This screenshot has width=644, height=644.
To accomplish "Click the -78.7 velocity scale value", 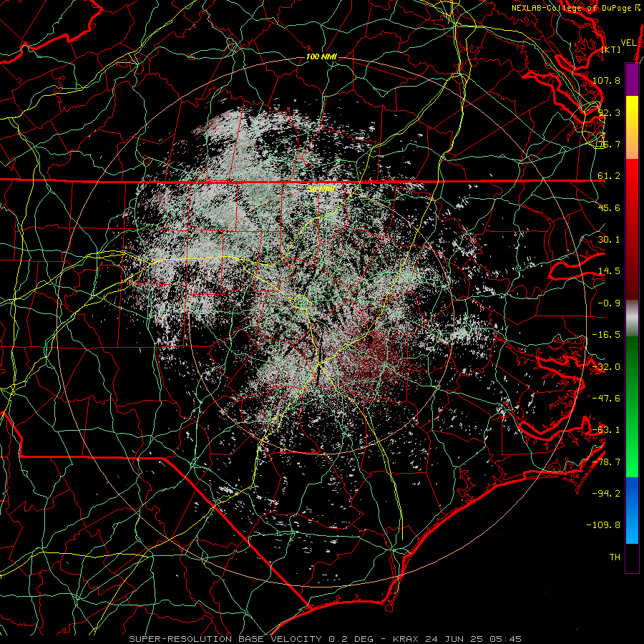I will 606,462.
